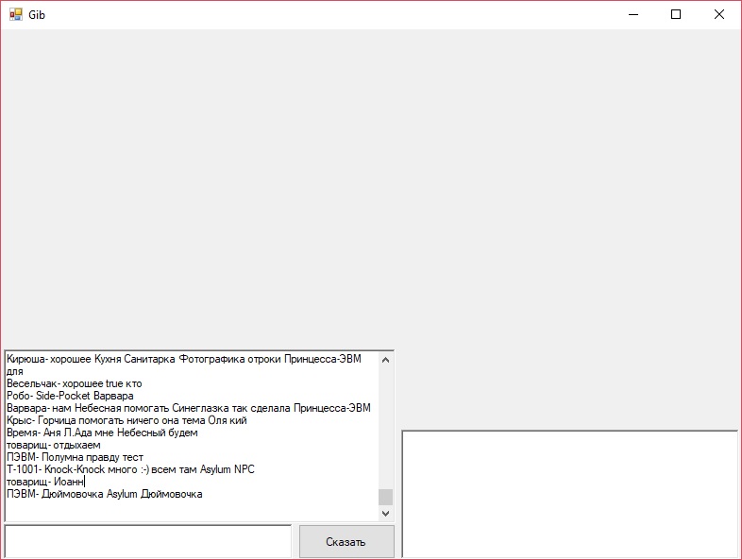The width and height of the screenshot is (742, 560).
Task: Maximize the Gib window
Action: pyautogui.click(x=675, y=15)
